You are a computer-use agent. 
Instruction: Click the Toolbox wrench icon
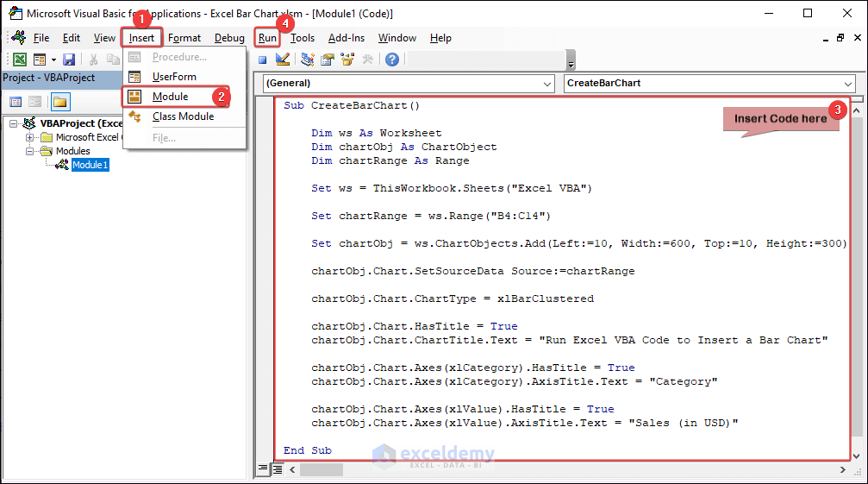point(367,60)
